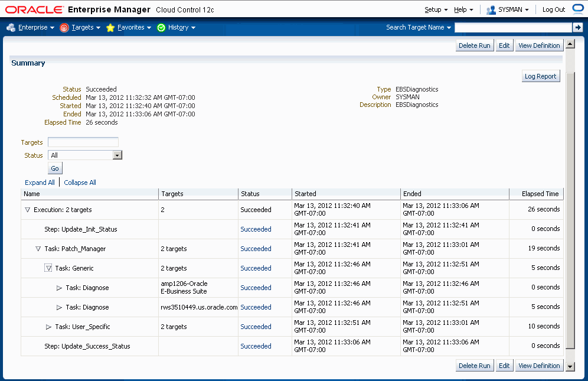Select the 'Step: Update_Success_Status' row name
The height and width of the screenshot is (381, 588).
[x=87, y=347]
